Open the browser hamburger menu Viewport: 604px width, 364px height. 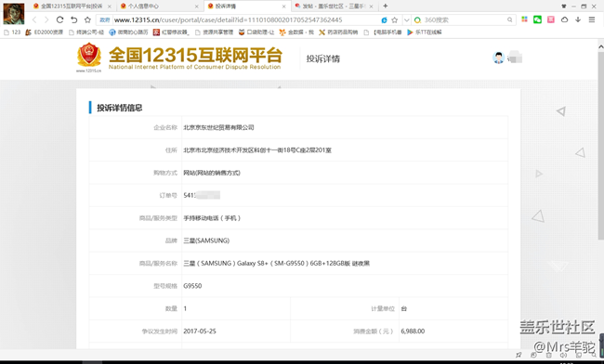tap(592, 19)
